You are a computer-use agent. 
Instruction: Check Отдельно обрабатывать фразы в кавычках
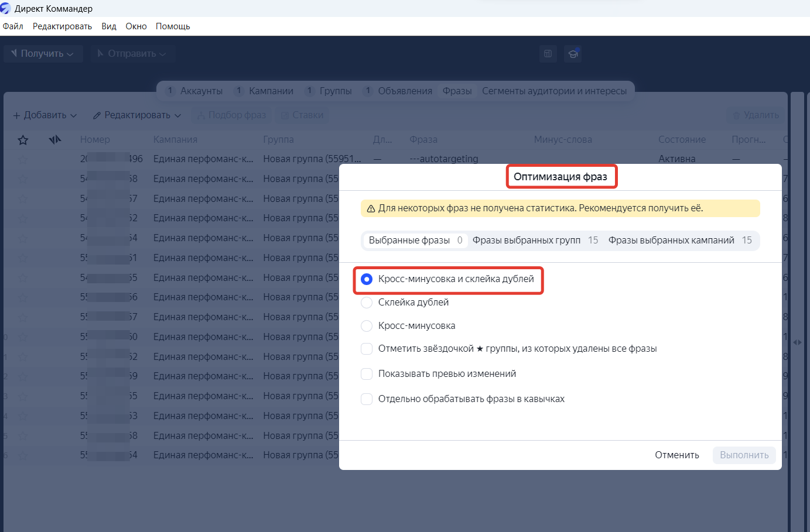[367, 399]
